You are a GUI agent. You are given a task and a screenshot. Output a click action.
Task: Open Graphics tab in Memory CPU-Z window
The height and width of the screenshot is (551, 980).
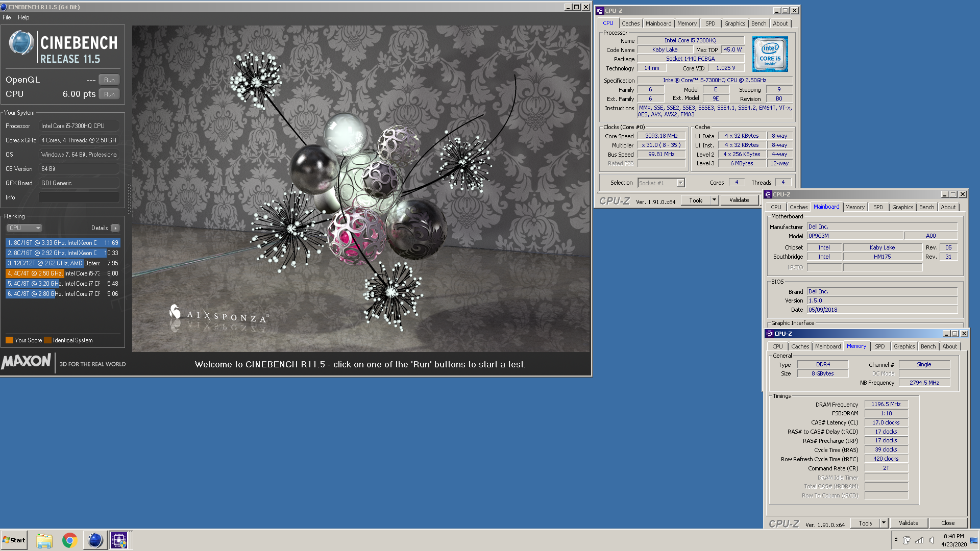click(904, 346)
